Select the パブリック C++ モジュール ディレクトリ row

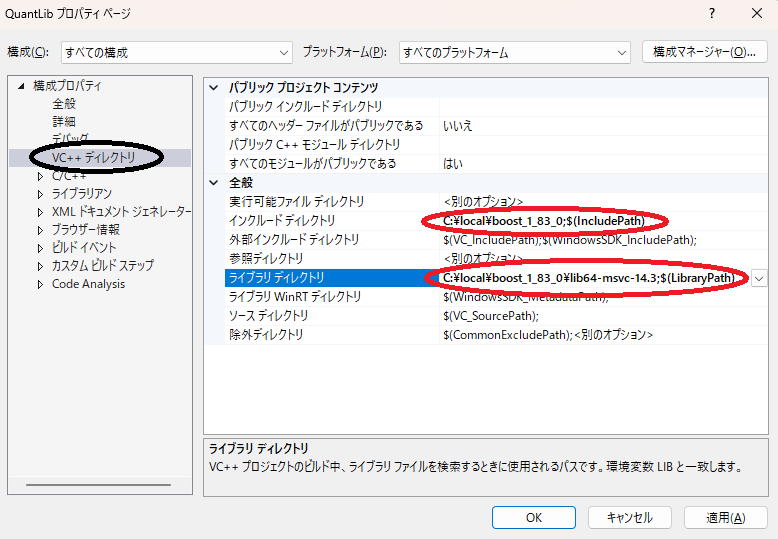point(496,144)
